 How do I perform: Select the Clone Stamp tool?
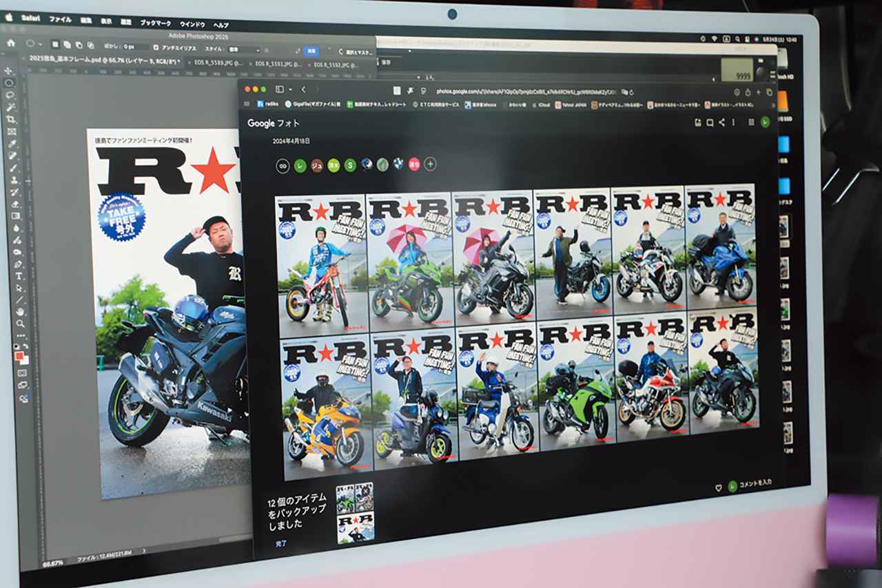tap(14, 180)
